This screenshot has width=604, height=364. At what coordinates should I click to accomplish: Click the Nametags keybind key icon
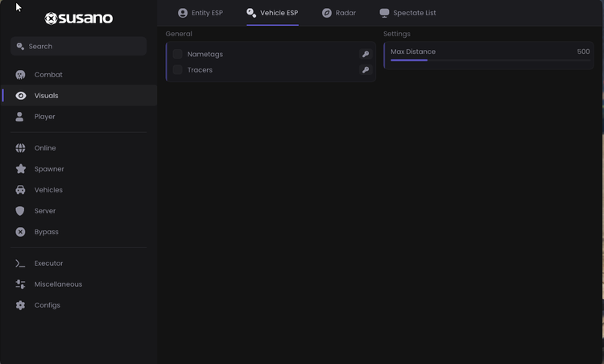(x=365, y=54)
